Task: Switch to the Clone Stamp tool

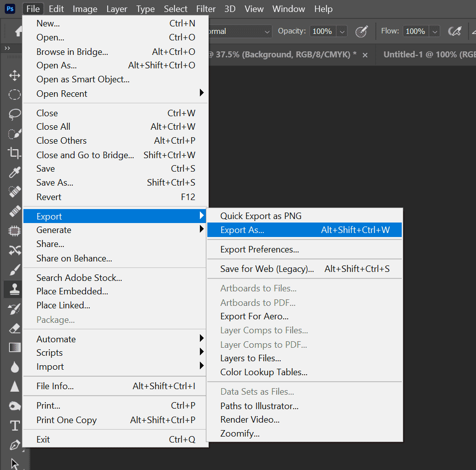Action: [x=14, y=289]
